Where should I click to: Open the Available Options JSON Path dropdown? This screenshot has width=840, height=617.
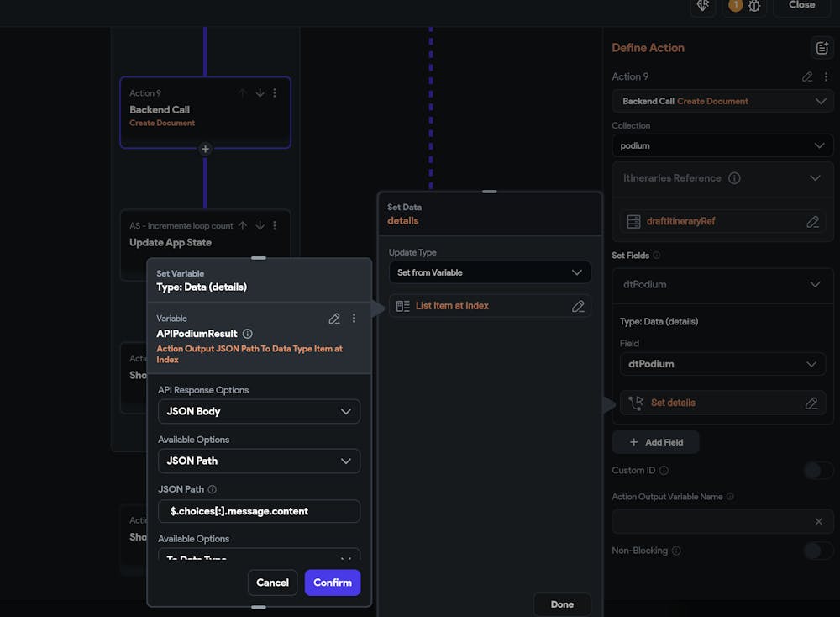pyautogui.click(x=260, y=461)
